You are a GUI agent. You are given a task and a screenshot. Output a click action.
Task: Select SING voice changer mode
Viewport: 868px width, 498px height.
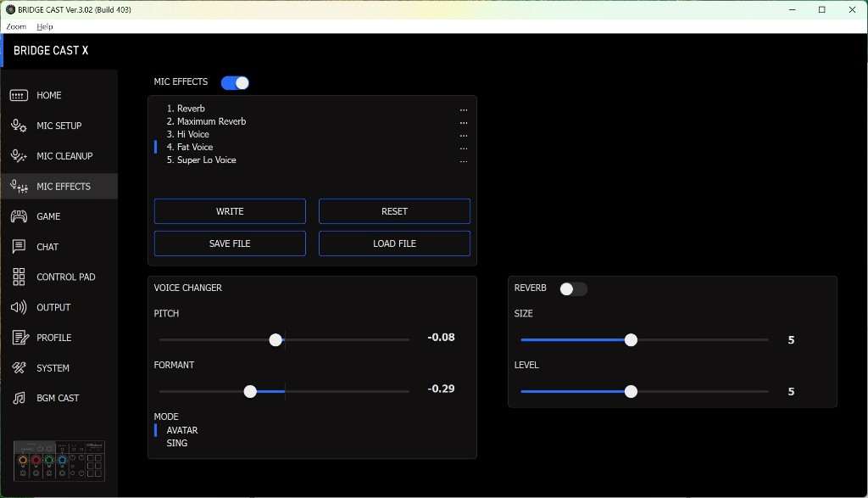(x=177, y=443)
